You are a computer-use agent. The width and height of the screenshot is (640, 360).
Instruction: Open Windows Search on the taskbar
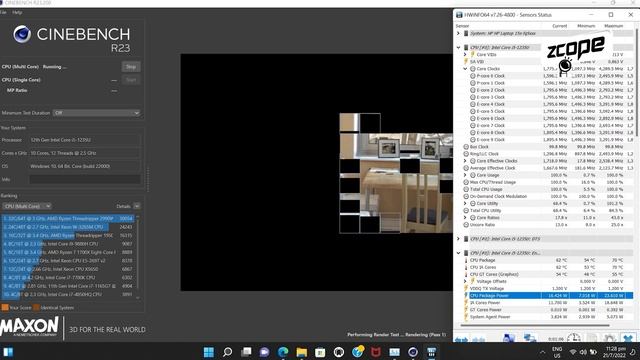(227, 352)
